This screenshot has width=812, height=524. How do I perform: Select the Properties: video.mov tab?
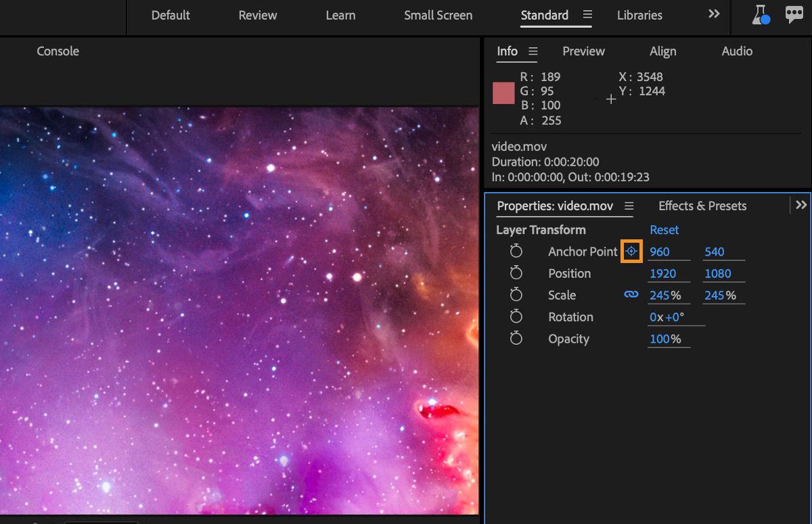(x=555, y=206)
